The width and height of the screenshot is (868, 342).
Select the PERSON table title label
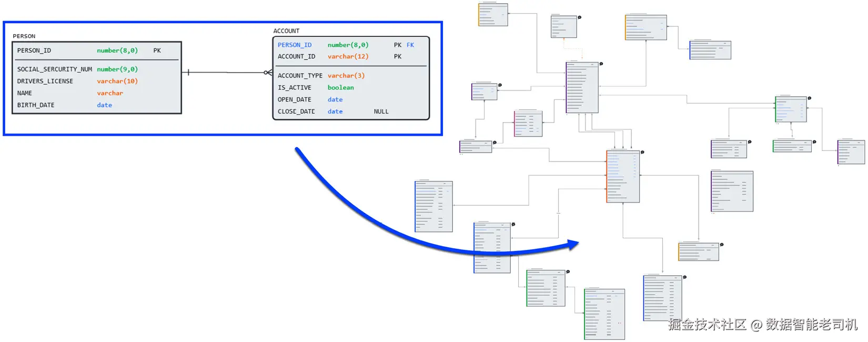click(24, 36)
